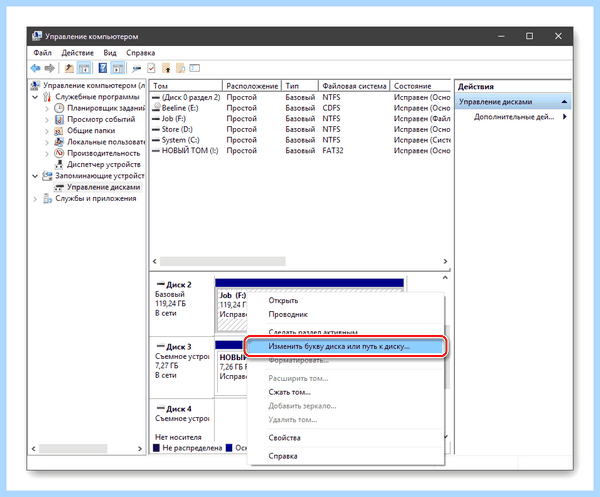
Task: Expand the Производительность node
Action: click(47, 153)
